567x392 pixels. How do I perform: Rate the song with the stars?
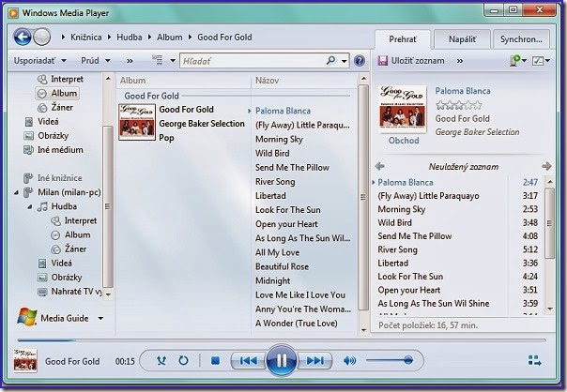click(458, 105)
